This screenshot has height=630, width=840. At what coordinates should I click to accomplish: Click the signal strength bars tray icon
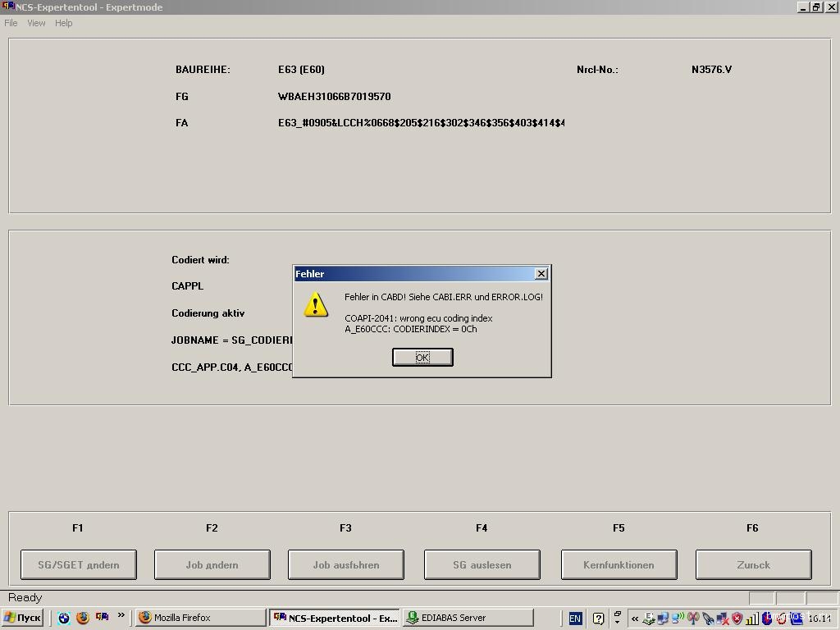751,619
